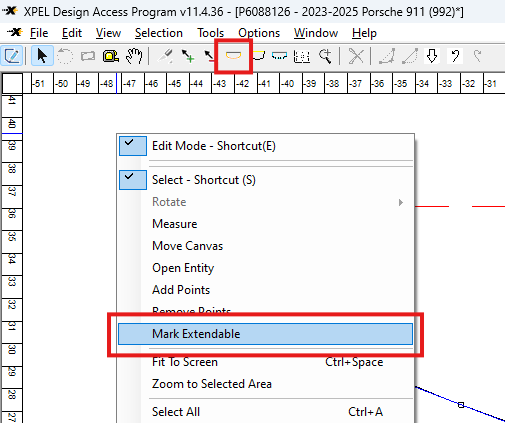Open the File menu

click(x=39, y=33)
